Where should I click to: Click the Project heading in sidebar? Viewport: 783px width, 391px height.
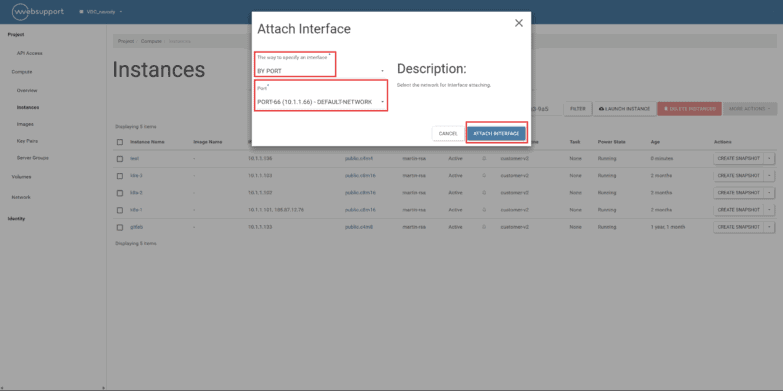point(15,34)
